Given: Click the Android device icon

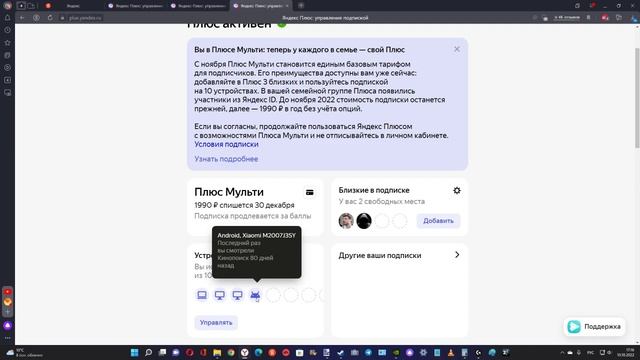Looking at the screenshot, I should coord(255,295).
